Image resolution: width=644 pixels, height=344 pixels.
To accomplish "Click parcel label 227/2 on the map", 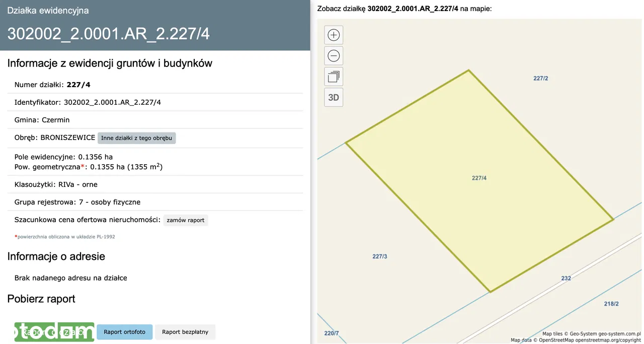I will [540, 78].
